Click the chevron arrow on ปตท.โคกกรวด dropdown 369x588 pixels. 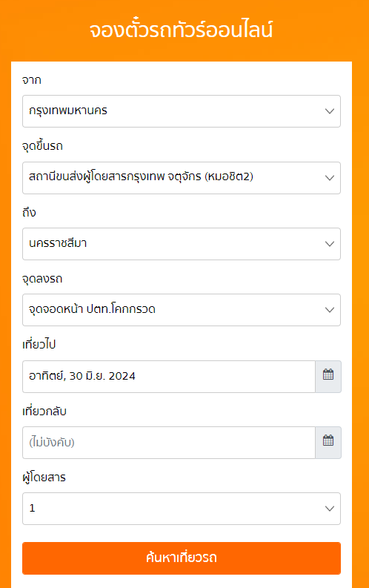pos(330,310)
